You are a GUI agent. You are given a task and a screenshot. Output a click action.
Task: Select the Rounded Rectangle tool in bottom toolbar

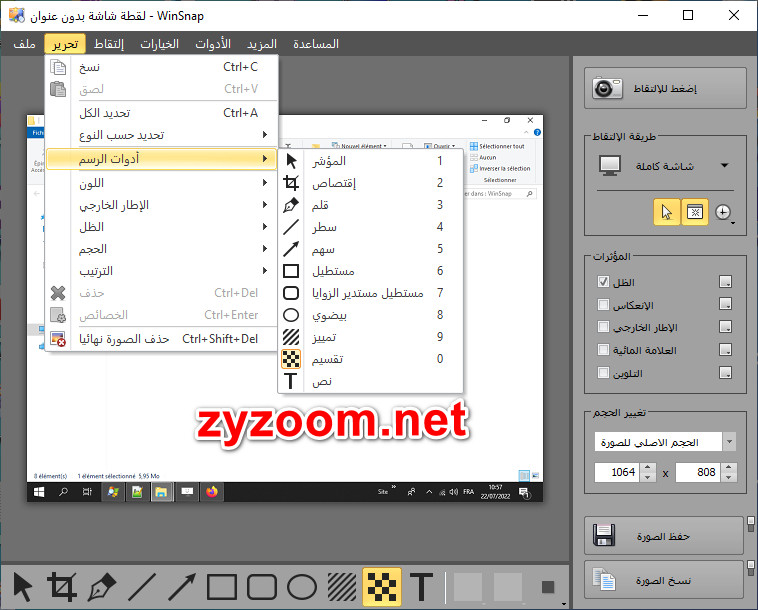pos(262,587)
